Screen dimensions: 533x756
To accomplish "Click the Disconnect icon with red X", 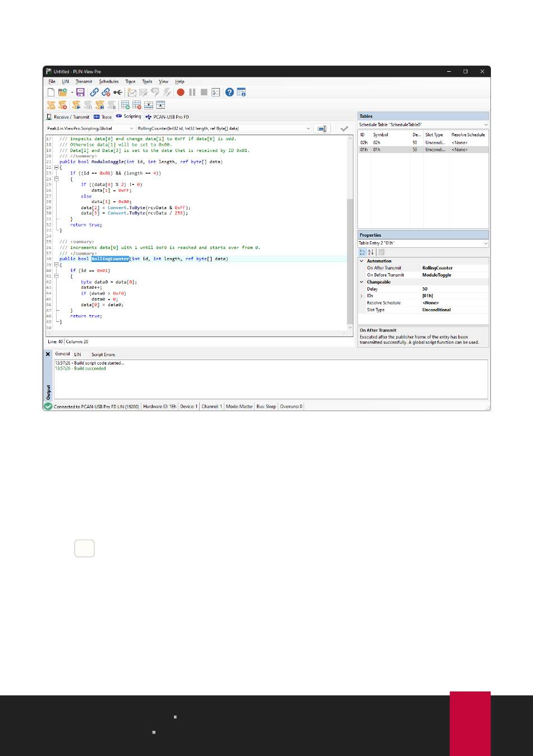I will [x=106, y=92].
